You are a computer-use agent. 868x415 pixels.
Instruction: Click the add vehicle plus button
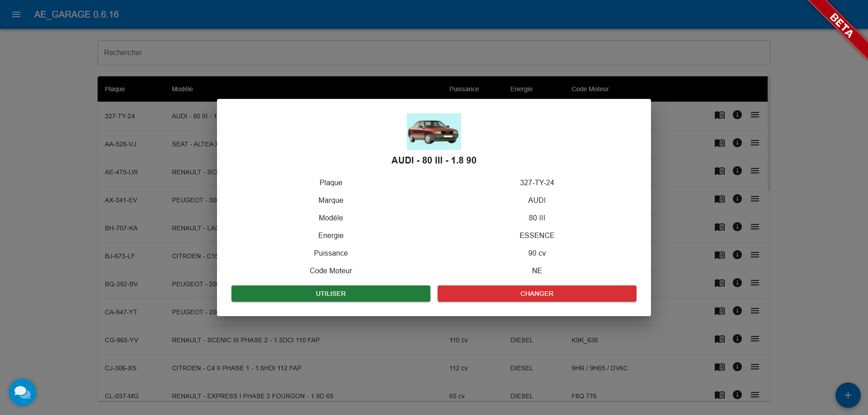coord(848,395)
